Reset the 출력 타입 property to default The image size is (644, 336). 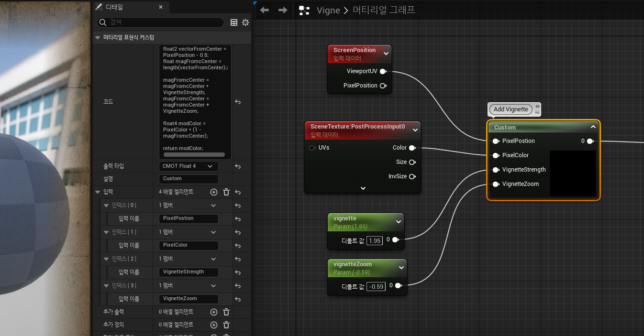(x=238, y=166)
